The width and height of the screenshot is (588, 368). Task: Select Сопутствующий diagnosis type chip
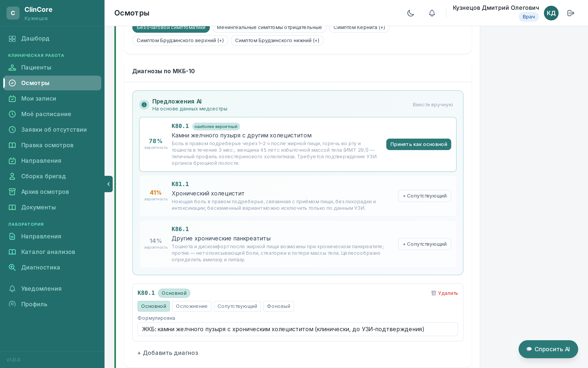237,306
